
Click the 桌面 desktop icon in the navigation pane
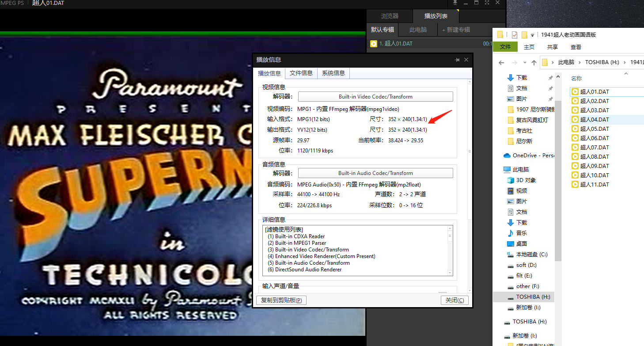[510, 243]
